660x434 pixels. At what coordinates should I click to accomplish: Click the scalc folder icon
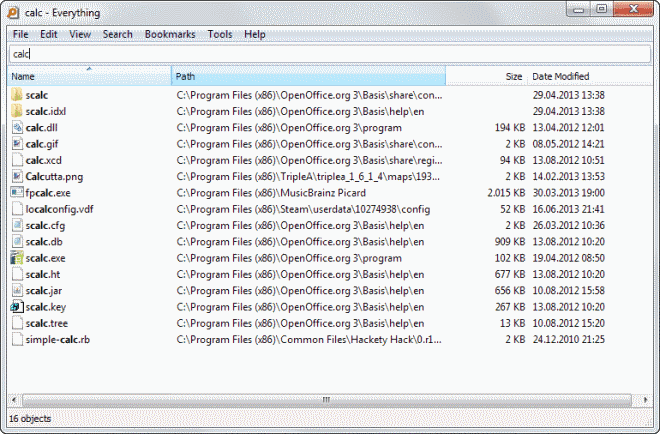(17, 95)
